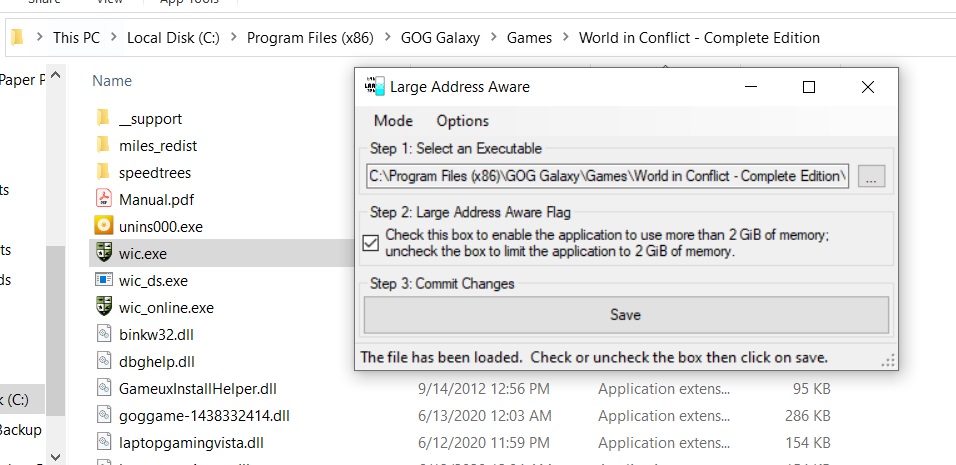Go to Program Files (x86) breadcrumb
956x465 pixels.
tap(310, 38)
